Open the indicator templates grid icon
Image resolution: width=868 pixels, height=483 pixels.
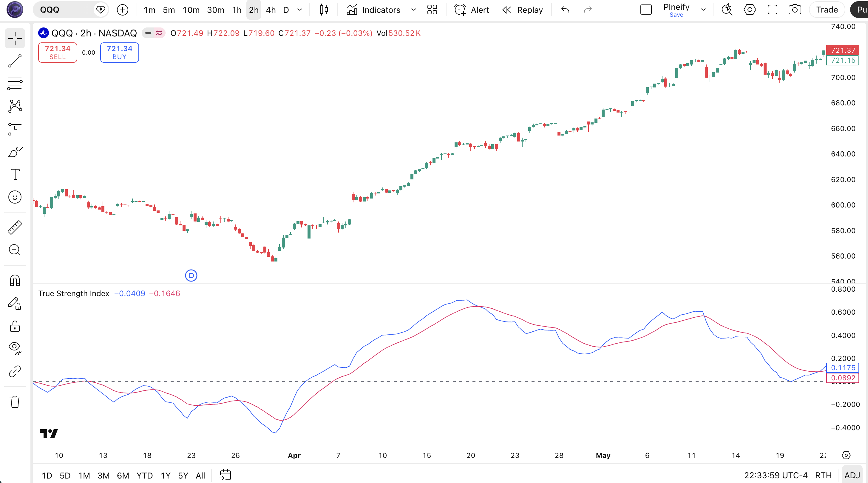432,10
